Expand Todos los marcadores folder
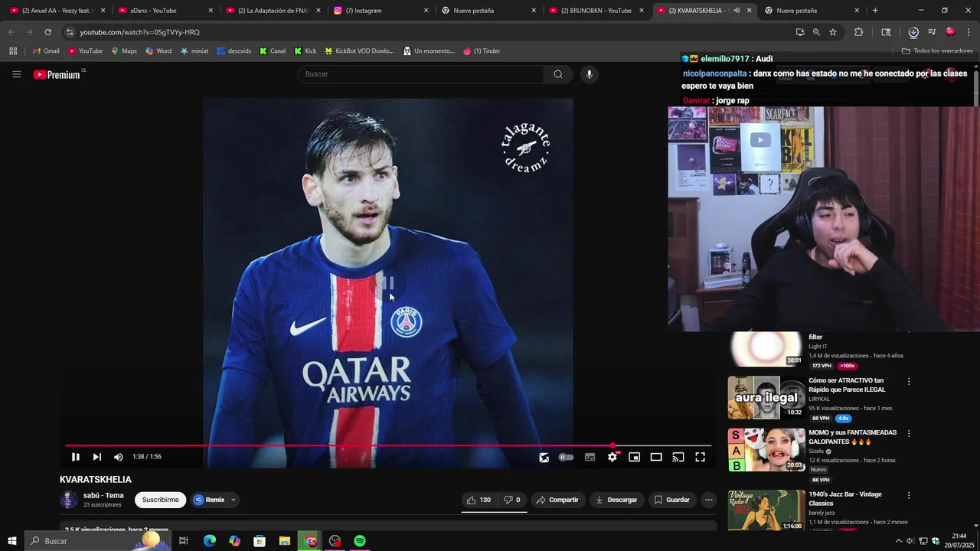980x551 pixels. click(937, 51)
